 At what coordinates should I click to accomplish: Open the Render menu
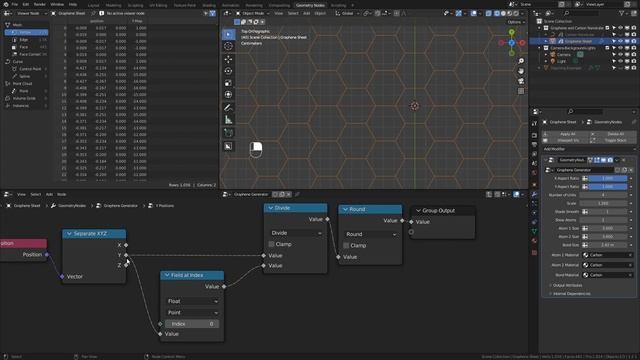pos(40,4)
